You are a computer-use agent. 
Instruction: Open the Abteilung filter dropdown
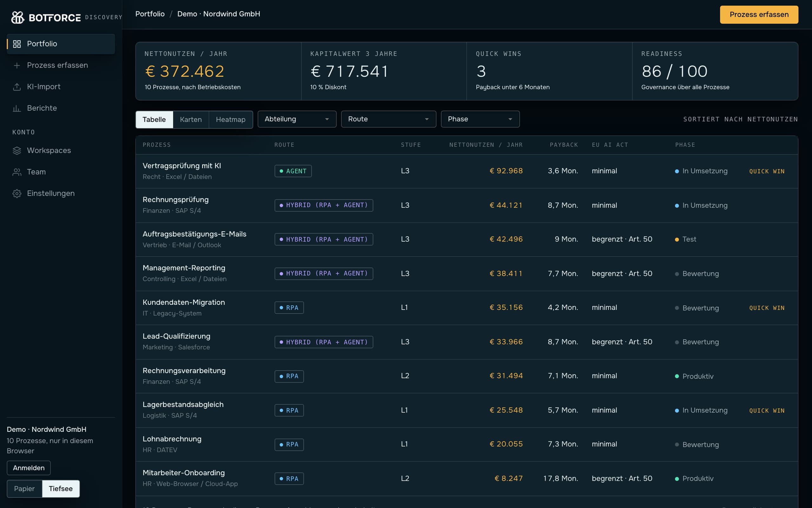pyautogui.click(x=297, y=119)
